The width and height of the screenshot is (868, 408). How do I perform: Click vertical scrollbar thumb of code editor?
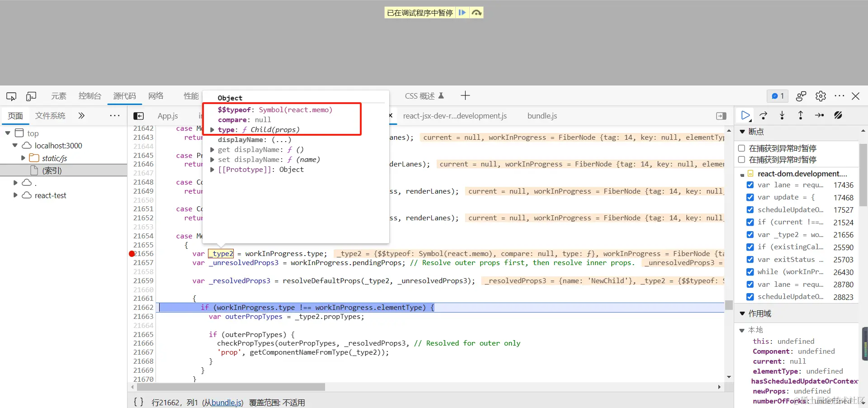729,305
